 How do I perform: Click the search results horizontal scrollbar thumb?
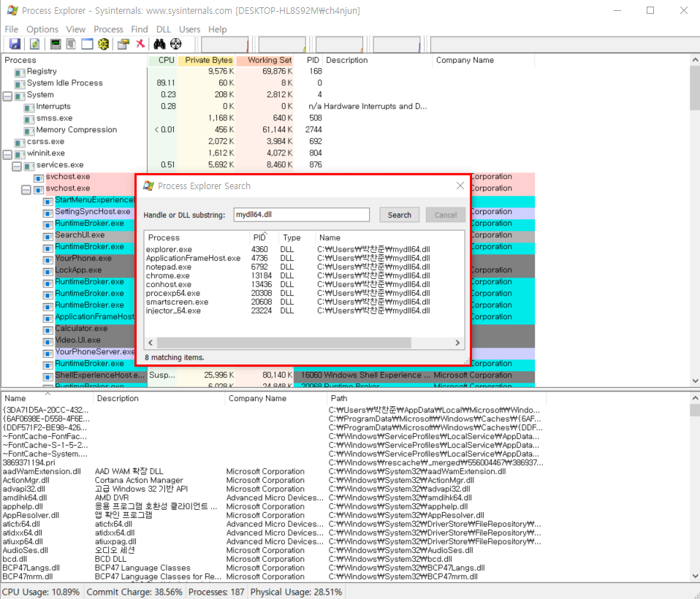coord(284,343)
